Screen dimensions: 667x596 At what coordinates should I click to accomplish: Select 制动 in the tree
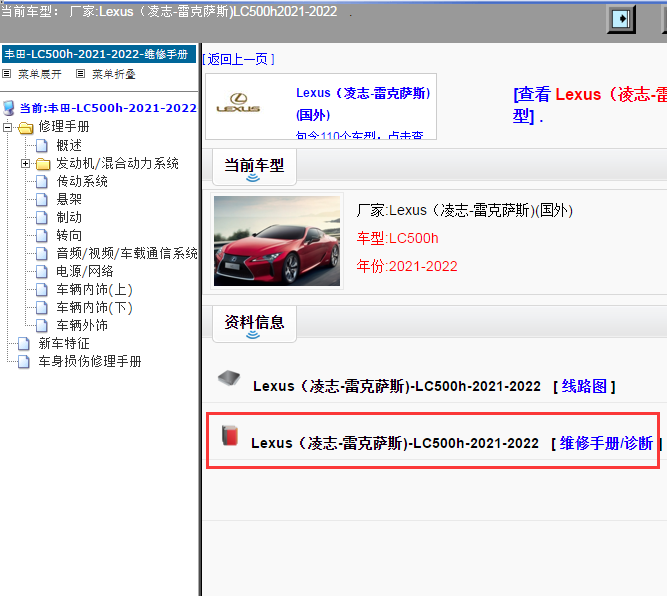point(69,217)
